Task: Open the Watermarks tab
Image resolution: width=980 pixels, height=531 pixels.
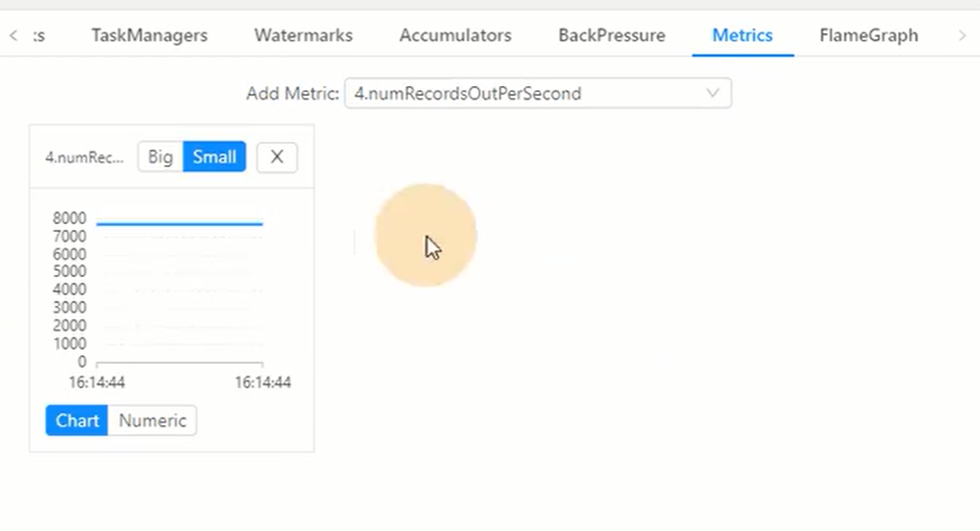Action: (303, 36)
